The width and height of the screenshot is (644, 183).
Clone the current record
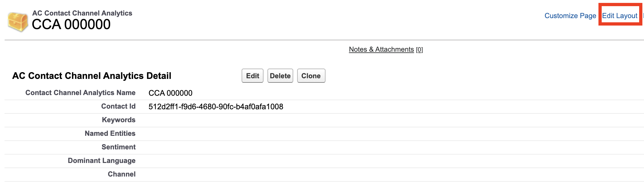pyautogui.click(x=311, y=76)
